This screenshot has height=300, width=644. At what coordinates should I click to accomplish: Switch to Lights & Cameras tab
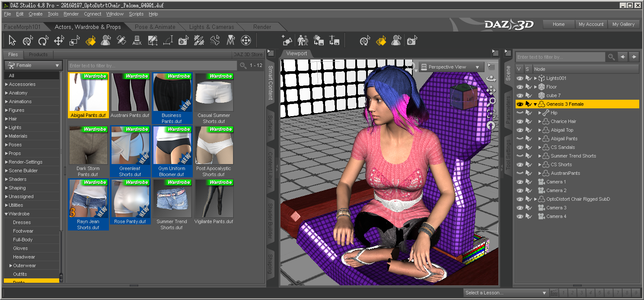(211, 27)
